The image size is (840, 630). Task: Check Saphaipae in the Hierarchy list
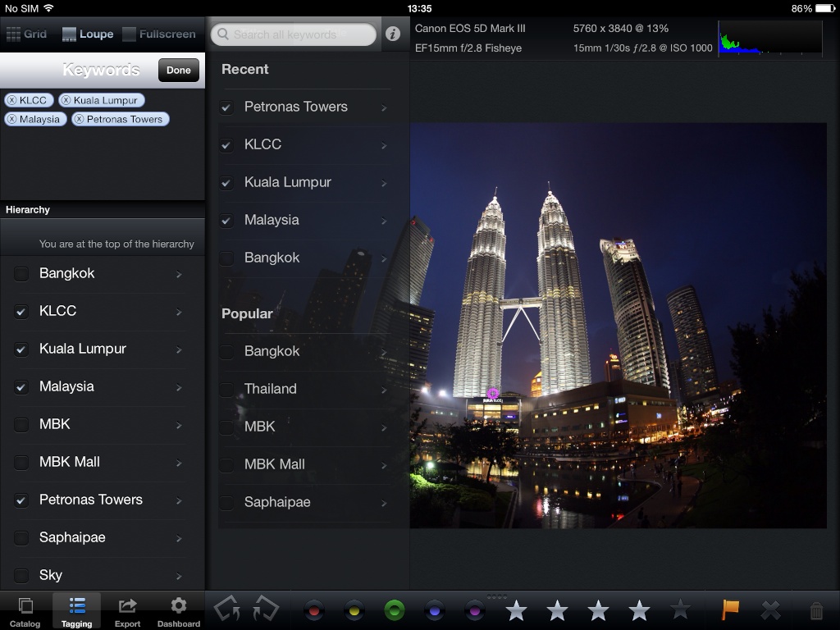(x=21, y=538)
